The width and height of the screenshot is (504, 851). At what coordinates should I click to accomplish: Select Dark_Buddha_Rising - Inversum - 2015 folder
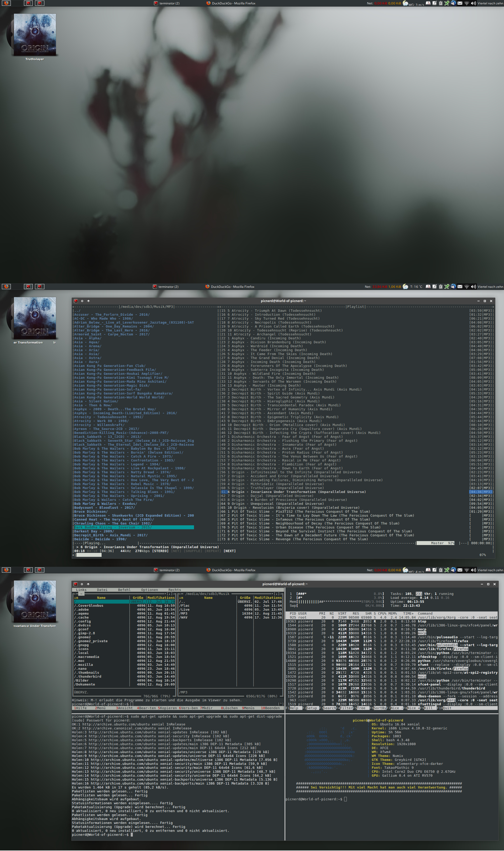(134, 527)
